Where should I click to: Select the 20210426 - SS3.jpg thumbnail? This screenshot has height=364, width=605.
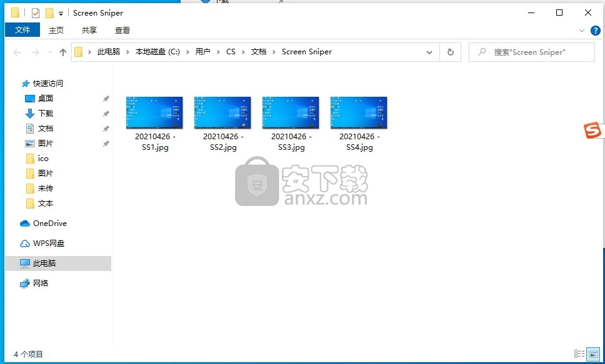click(291, 112)
